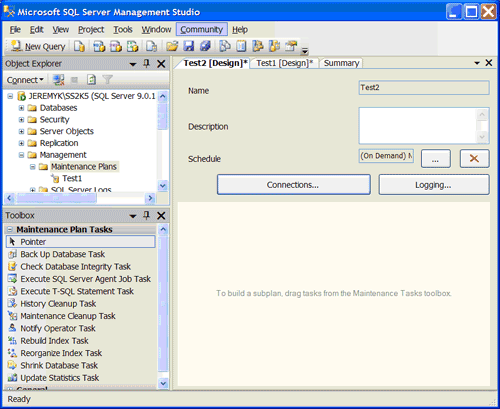This screenshot has width=500, height=409.
Task: Open the Help menu
Action: (x=240, y=30)
